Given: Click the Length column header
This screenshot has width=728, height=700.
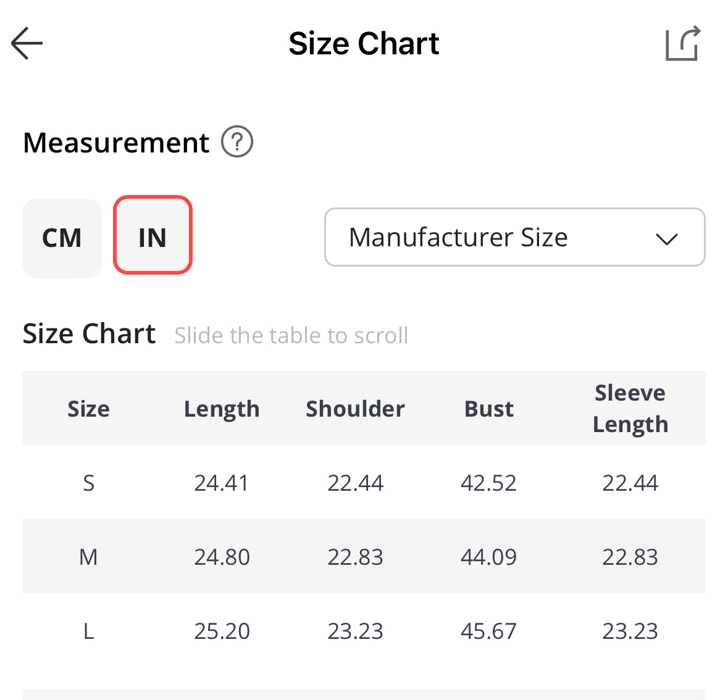Looking at the screenshot, I should 222,409.
